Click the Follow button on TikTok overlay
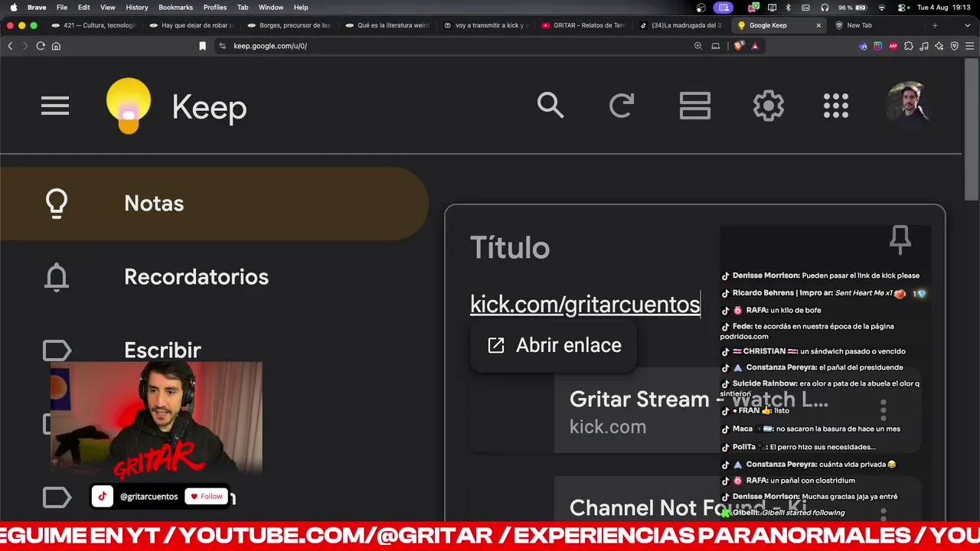This screenshot has width=980, height=551. click(207, 497)
